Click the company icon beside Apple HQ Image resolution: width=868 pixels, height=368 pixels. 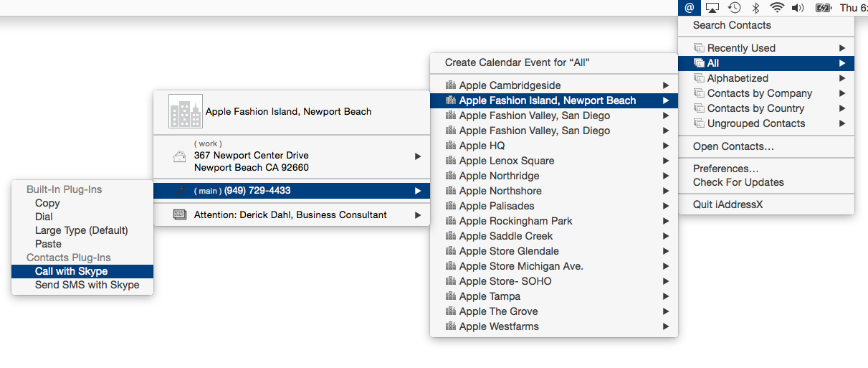[x=450, y=146]
